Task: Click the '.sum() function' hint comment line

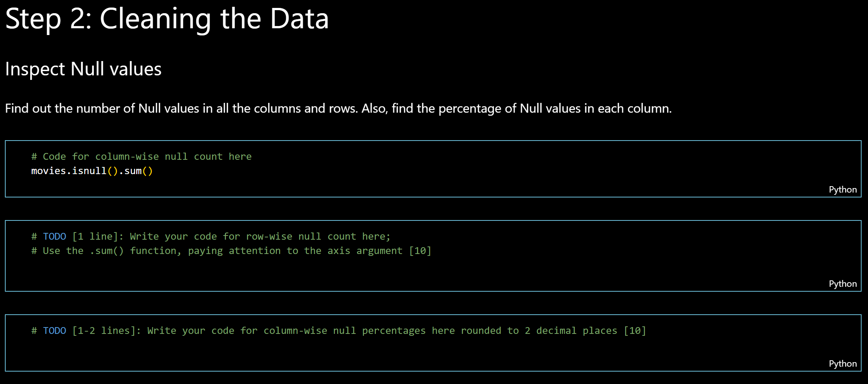Action: coord(231,251)
